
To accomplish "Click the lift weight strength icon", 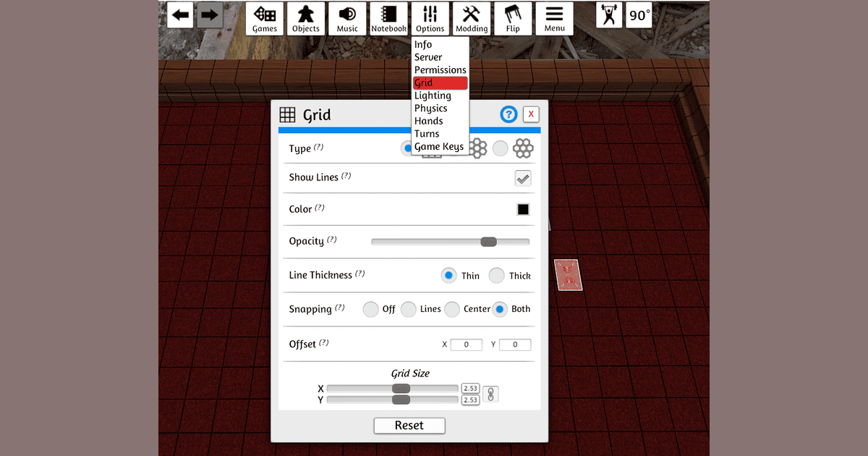I will click(609, 14).
